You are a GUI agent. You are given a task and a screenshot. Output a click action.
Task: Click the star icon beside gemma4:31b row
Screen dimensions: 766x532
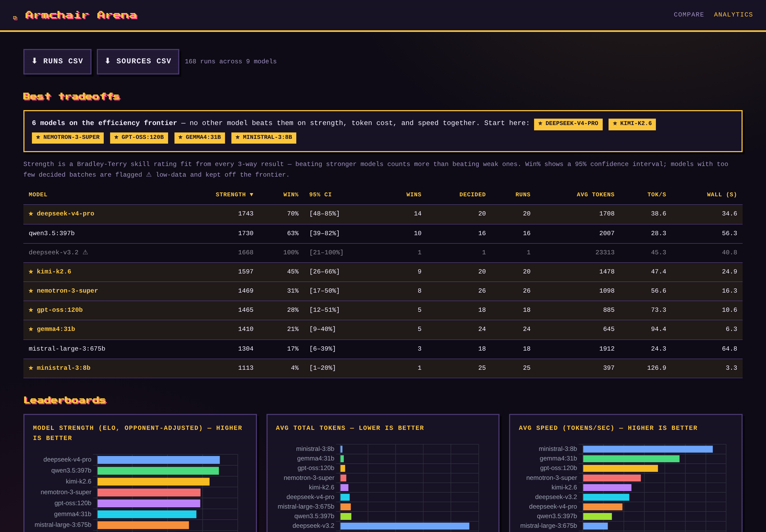pyautogui.click(x=31, y=329)
